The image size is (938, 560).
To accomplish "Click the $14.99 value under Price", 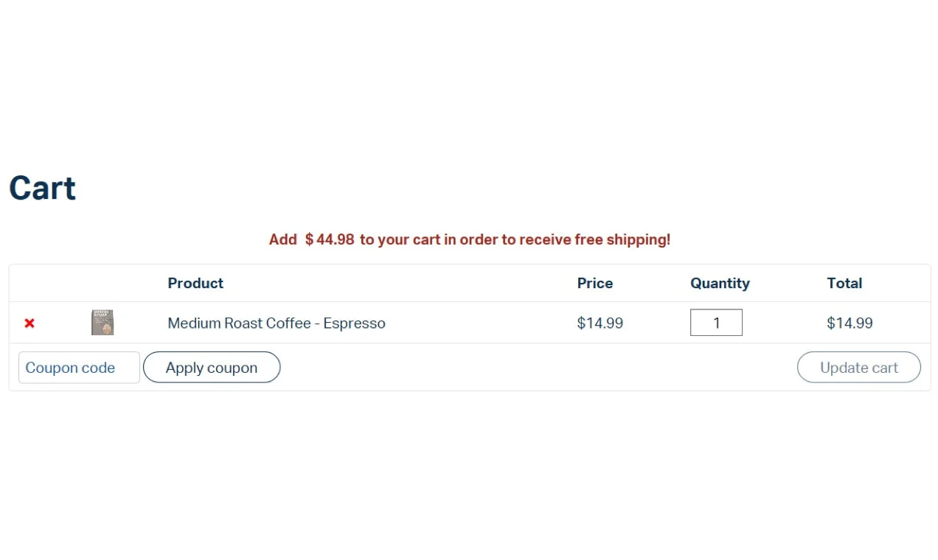I will pos(600,323).
